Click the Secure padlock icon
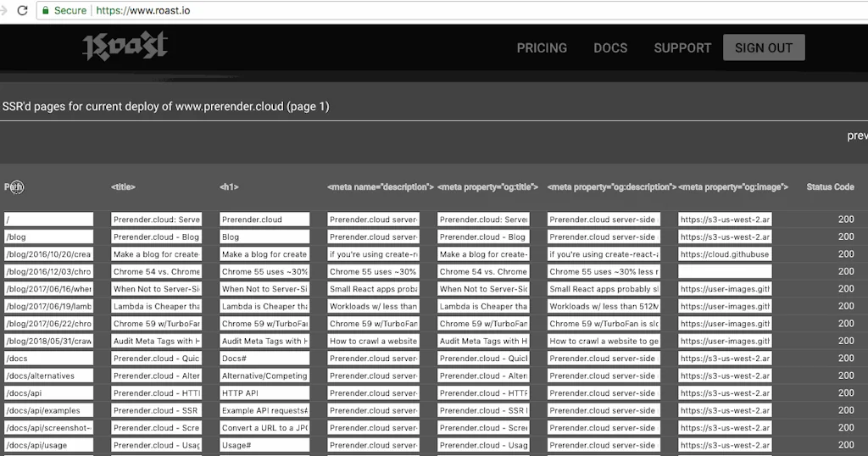Image resolution: width=868 pixels, height=456 pixels. tap(46, 10)
